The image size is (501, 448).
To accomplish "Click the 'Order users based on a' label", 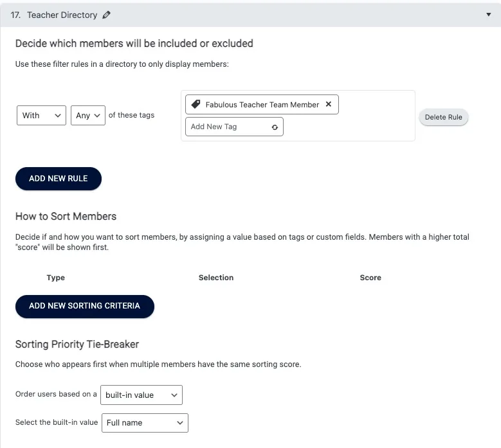I will click(x=56, y=394).
